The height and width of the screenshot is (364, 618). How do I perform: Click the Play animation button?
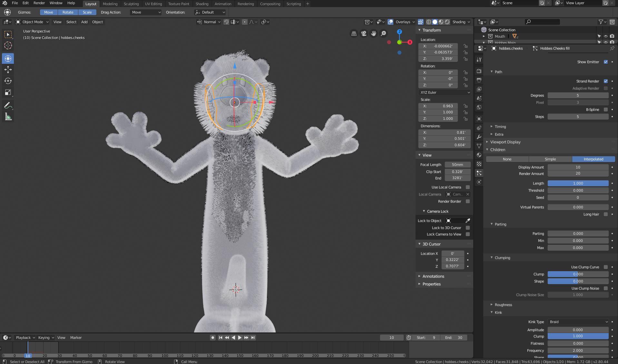(240, 338)
